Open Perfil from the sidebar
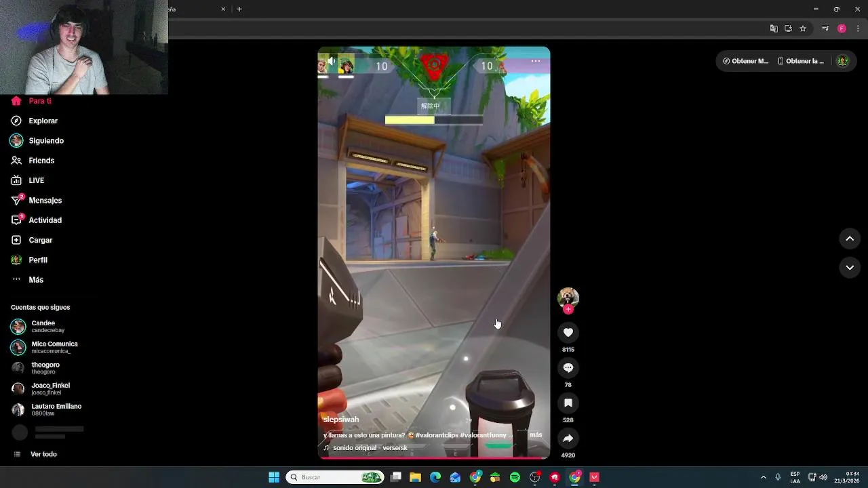 click(x=28, y=260)
